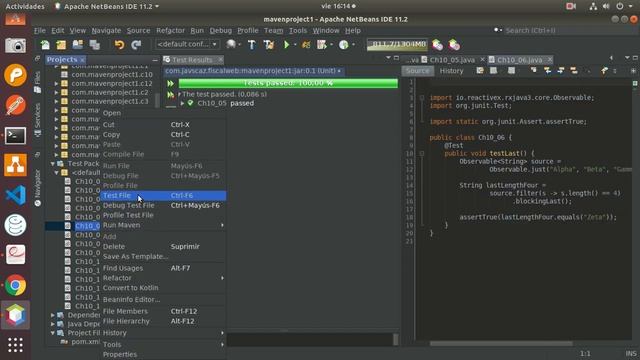Screen dimensions: 640x360
Task: Show applications grid in dock
Action: pos(15,345)
